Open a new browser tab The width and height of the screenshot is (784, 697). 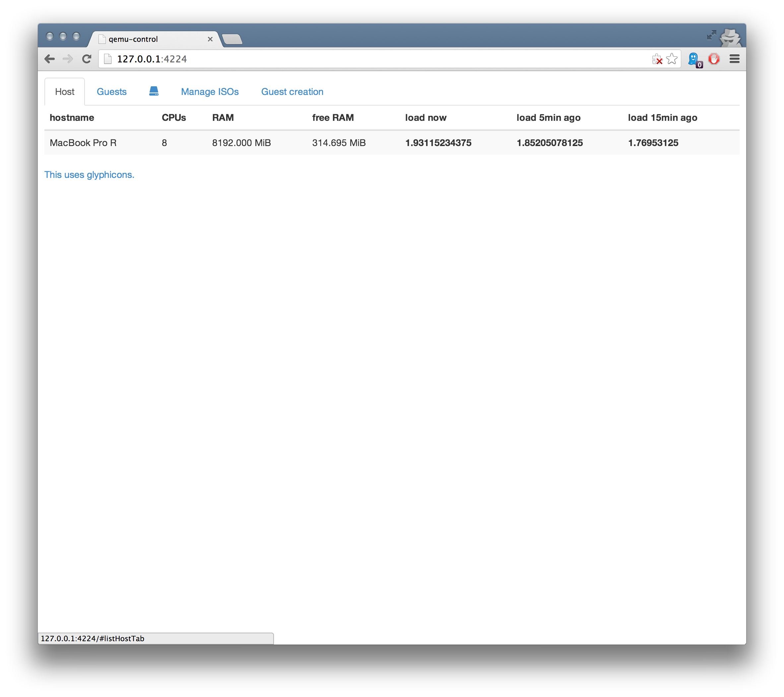[232, 39]
